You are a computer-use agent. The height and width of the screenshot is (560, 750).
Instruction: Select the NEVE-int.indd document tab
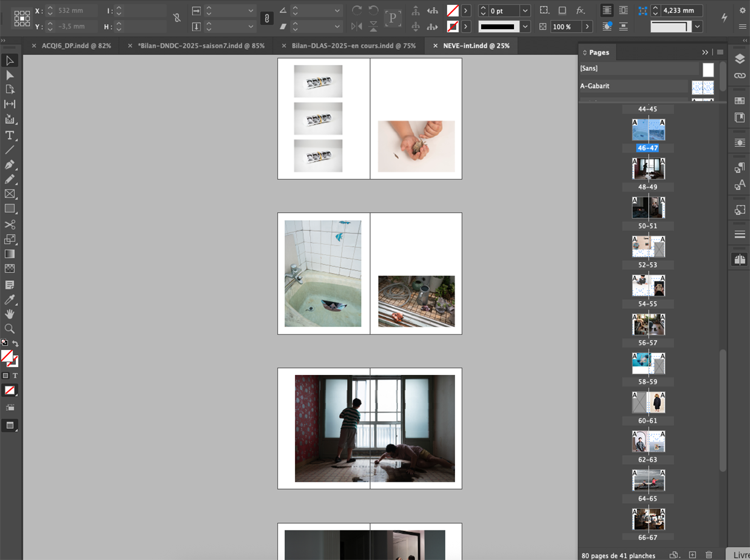point(476,46)
